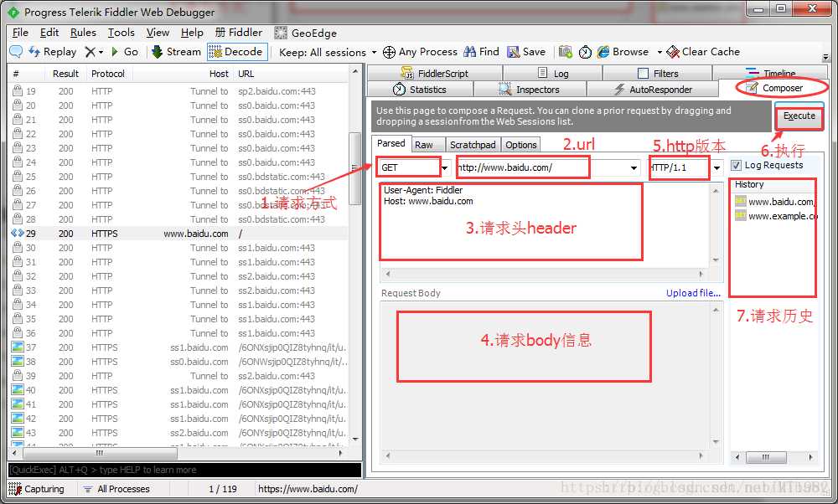Switch to the Statistics tab

coord(420,89)
